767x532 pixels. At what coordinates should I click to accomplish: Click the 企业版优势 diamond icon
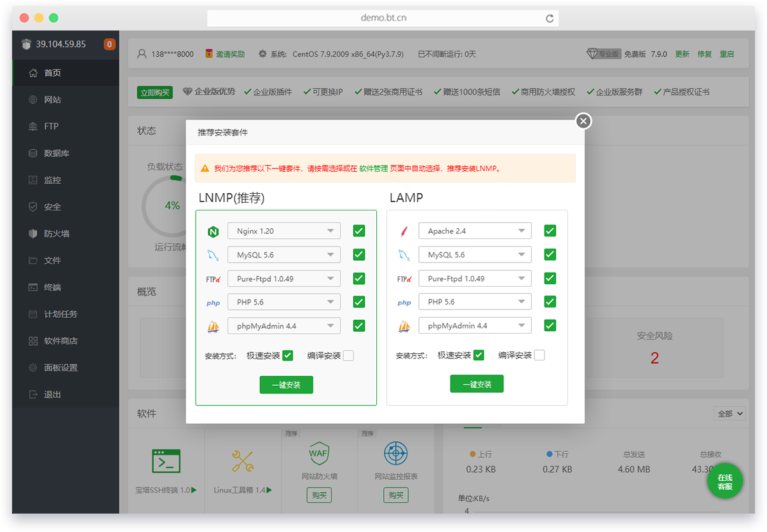(x=187, y=92)
